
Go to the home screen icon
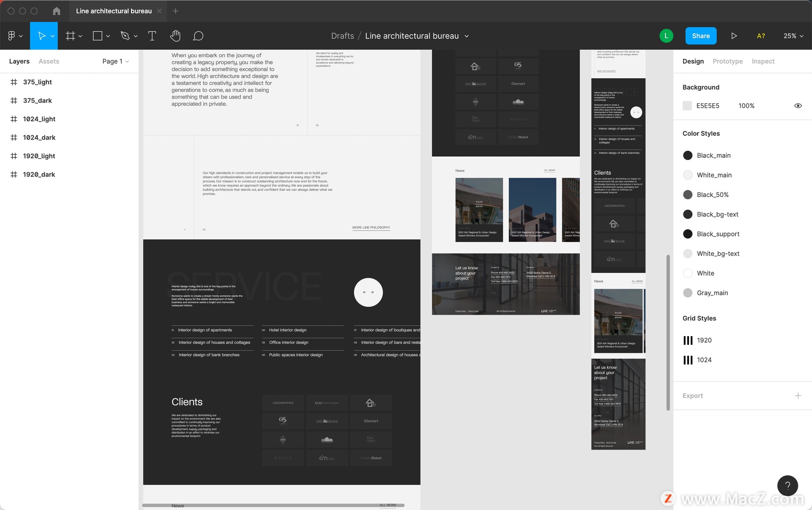click(56, 11)
